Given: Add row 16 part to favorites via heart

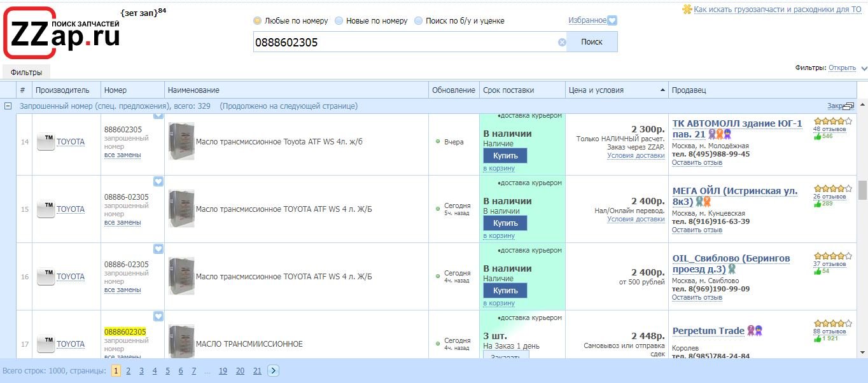Looking at the screenshot, I should 158,249.
